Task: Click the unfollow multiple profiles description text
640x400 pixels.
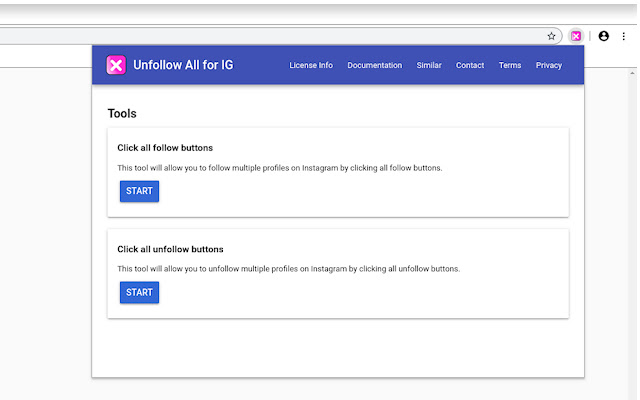Action: [289, 269]
